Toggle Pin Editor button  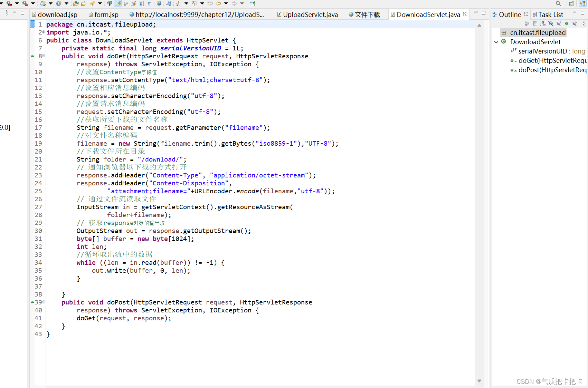point(253,3)
